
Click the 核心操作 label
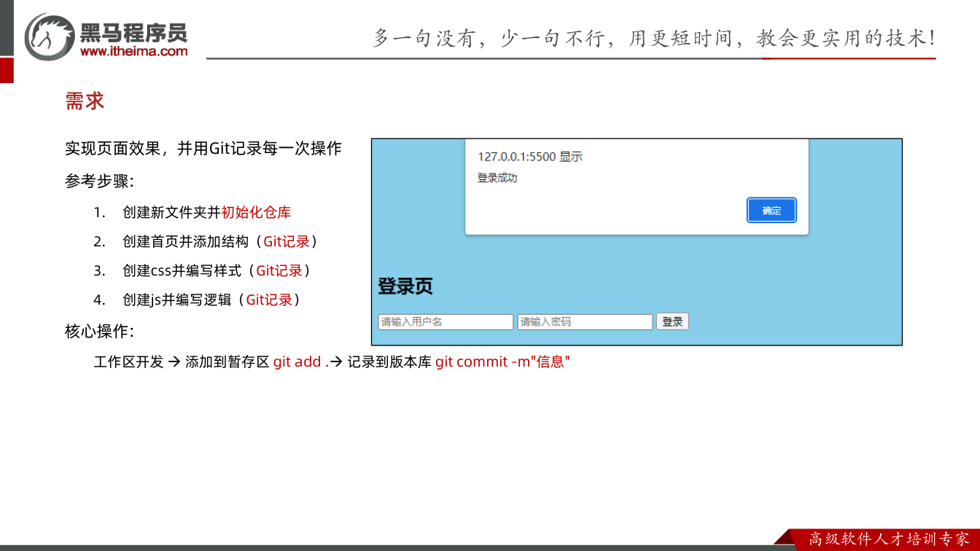[x=100, y=332]
